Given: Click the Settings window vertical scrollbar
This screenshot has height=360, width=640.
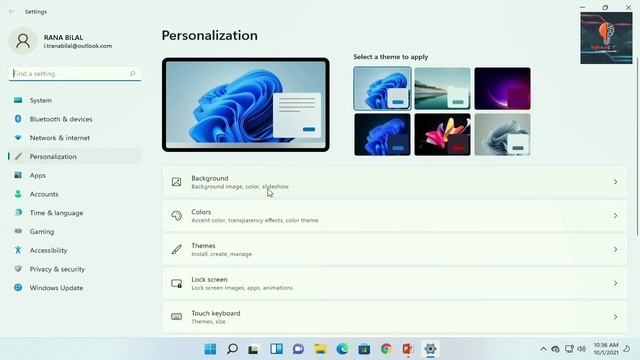Looking at the screenshot, I should (x=637, y=147).
